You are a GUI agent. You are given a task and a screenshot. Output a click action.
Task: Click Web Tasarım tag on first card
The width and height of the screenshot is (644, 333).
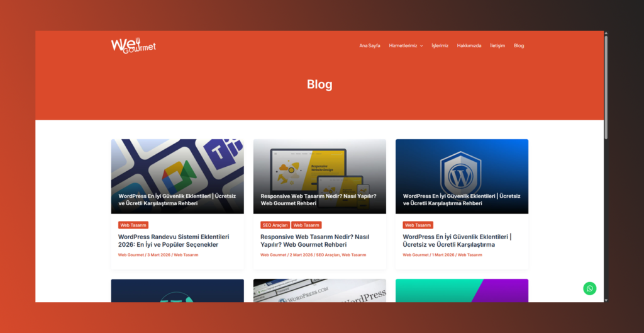point(133,225)
